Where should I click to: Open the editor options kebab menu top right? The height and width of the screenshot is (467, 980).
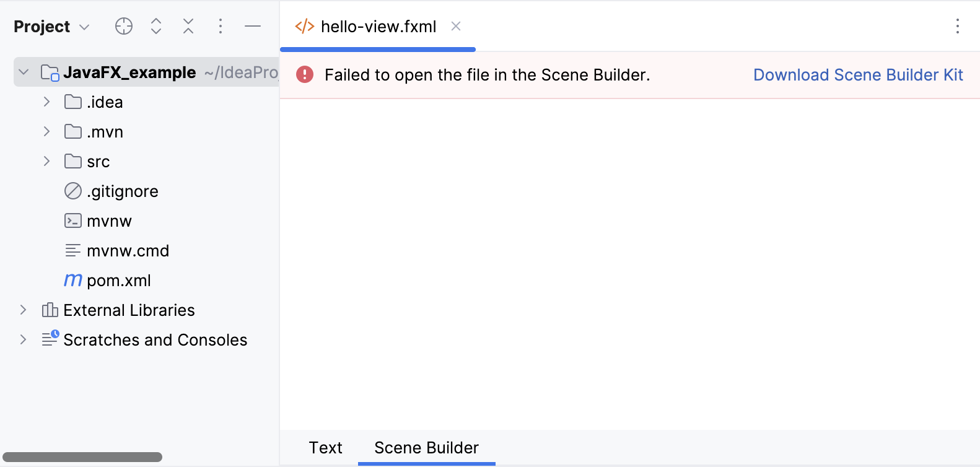958,26
